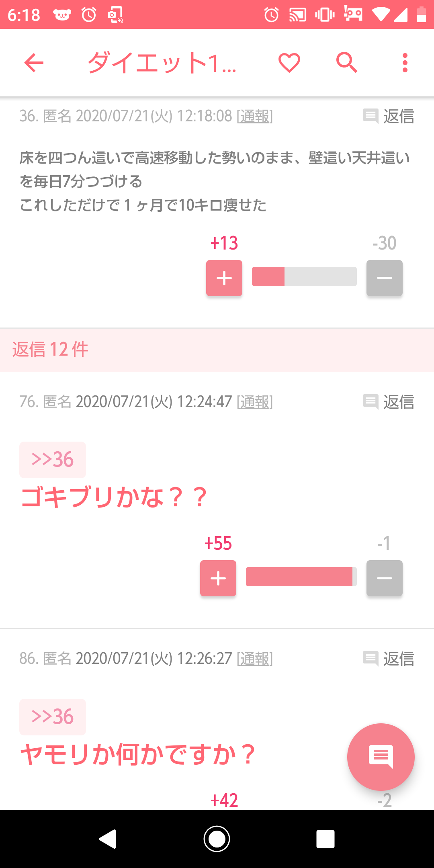This screenshot has width=434, height=868.
Task: Open three-dot overflow menu
Action: point(405,63)
